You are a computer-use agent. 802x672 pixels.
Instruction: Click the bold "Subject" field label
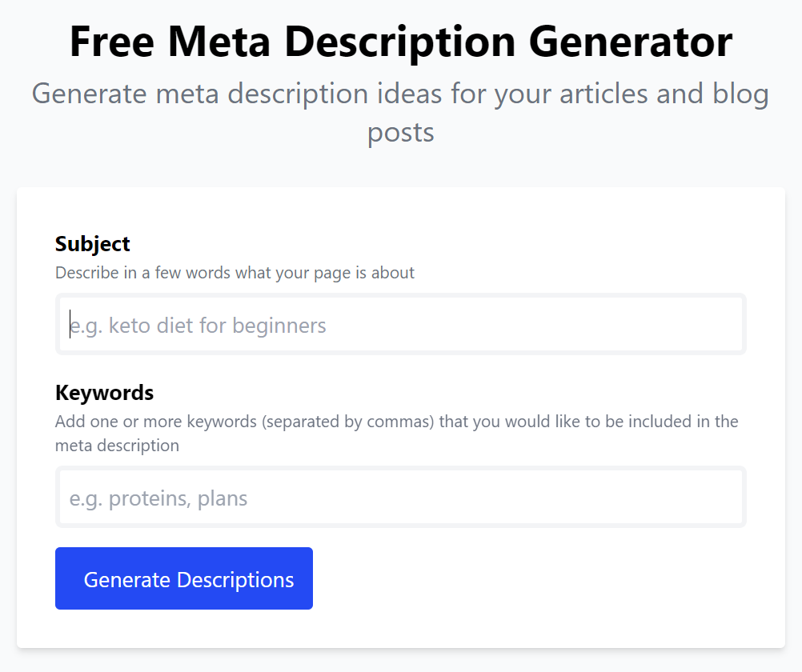[x=93, y=244]
